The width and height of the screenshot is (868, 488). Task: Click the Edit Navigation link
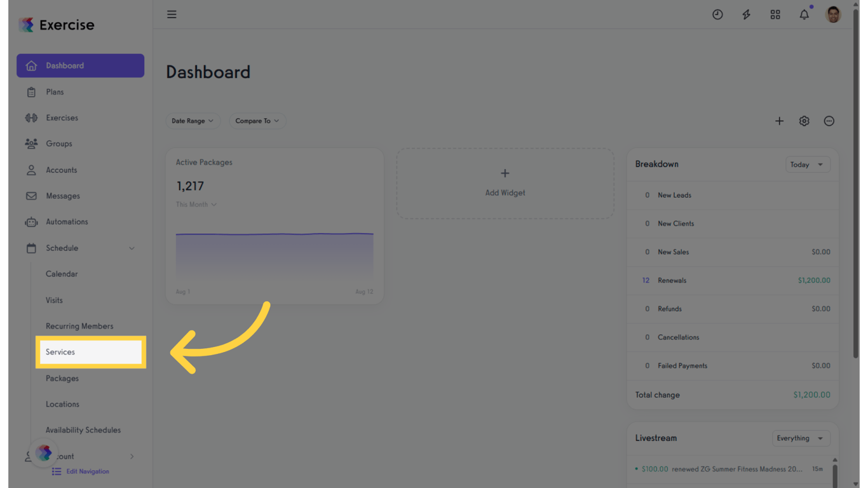(x=87, y=471)
